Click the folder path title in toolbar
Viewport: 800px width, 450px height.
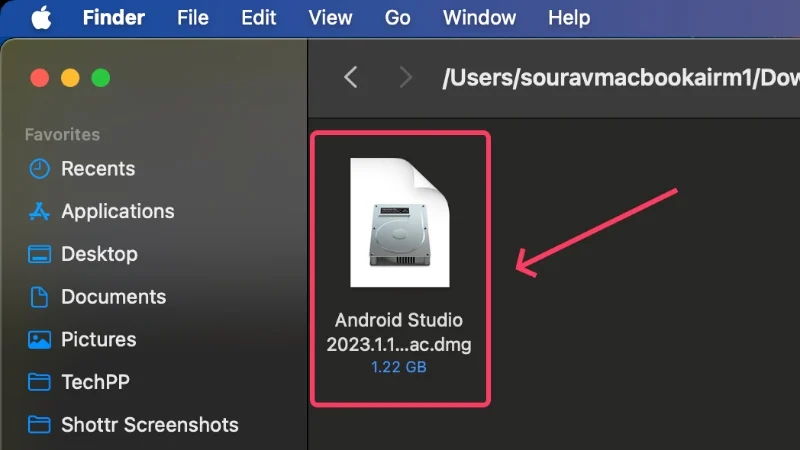pyautogui.click(x=620, y=78)
